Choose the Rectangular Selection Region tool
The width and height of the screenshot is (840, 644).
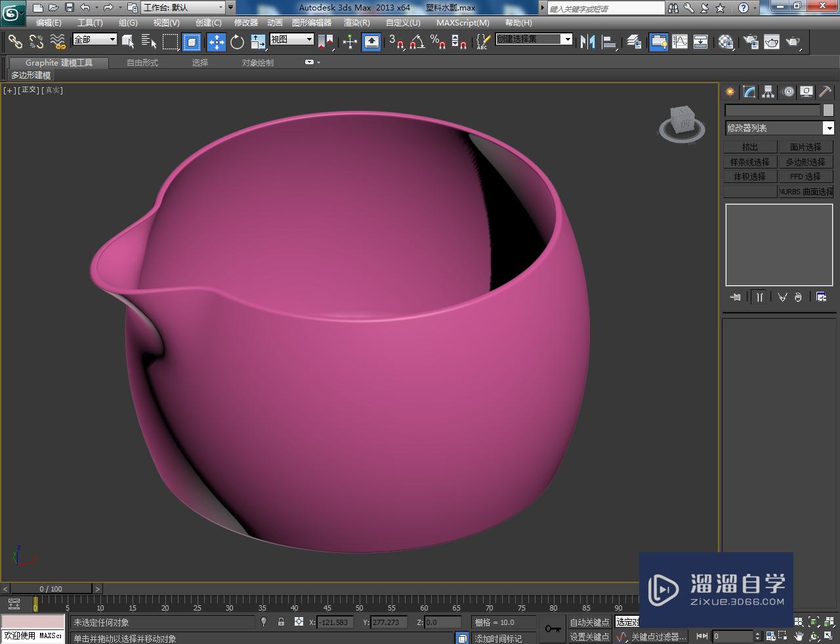[170, 42]
